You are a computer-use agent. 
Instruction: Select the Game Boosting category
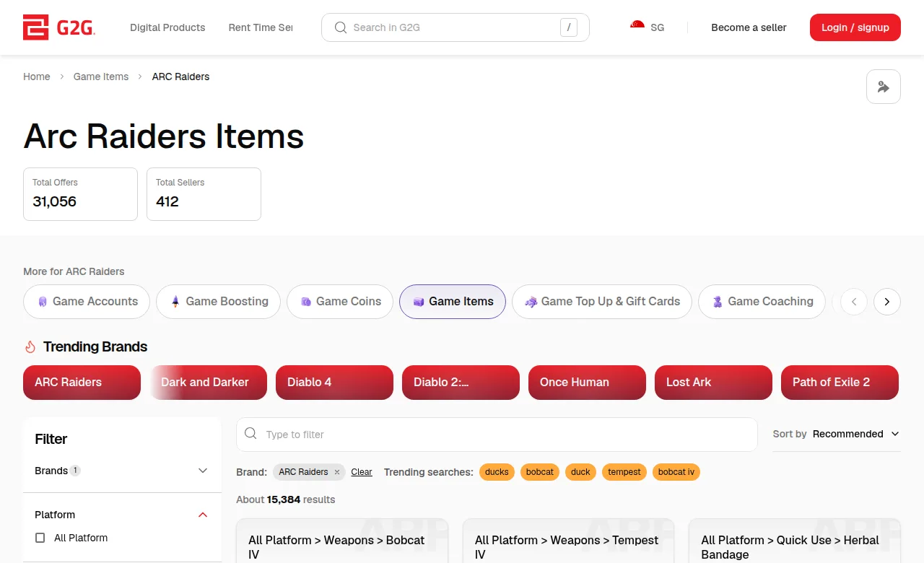[218, 302]
